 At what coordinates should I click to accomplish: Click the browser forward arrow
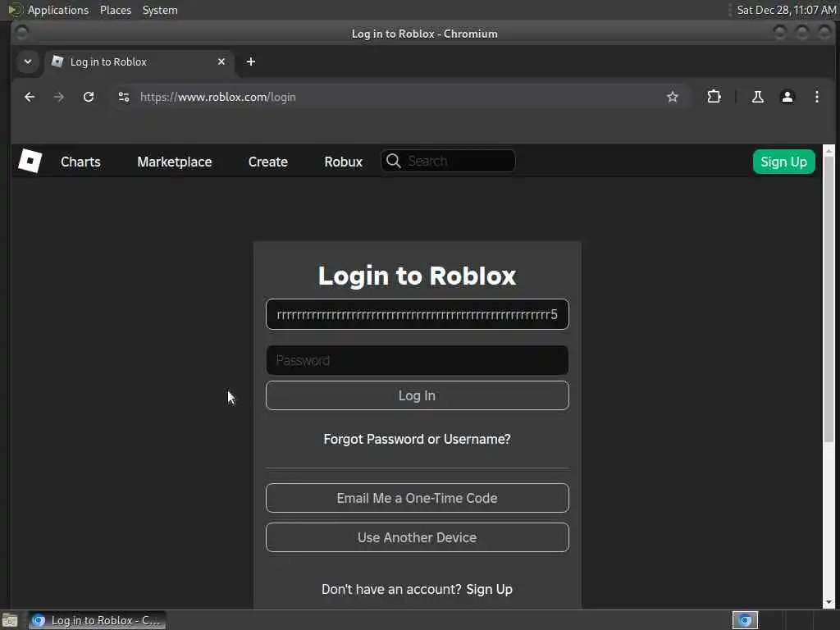pyautogui.click(x=59, y=97)
